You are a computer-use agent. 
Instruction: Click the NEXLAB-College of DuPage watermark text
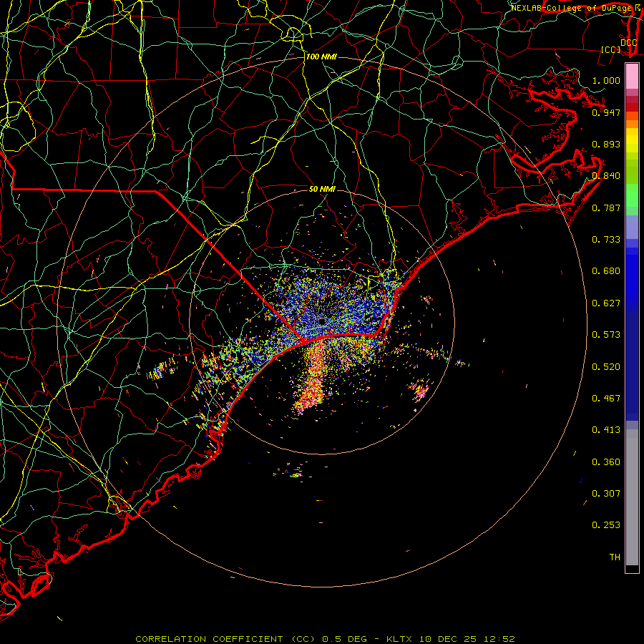571,8
